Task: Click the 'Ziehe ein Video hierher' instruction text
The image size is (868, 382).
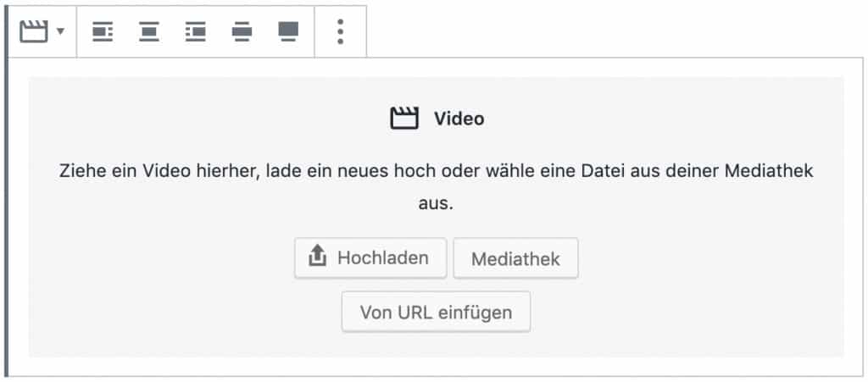Action: tap(437, 187)
